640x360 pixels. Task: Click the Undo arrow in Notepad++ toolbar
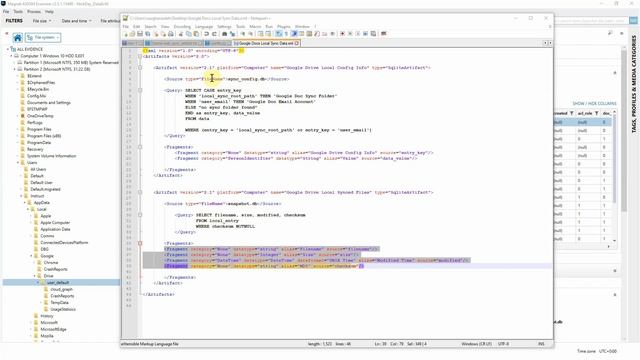coord(207,34)
